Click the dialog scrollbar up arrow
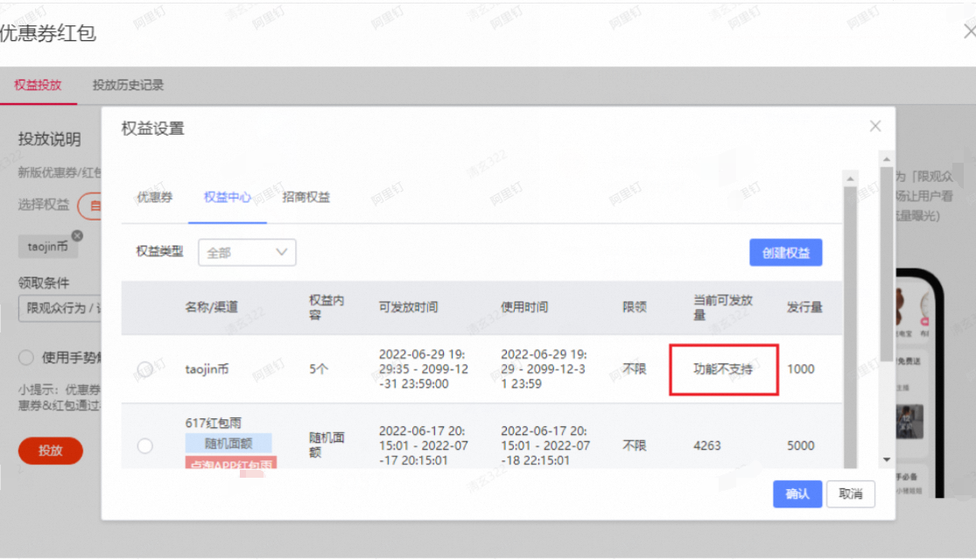The image size is (976, 560). 887,160
